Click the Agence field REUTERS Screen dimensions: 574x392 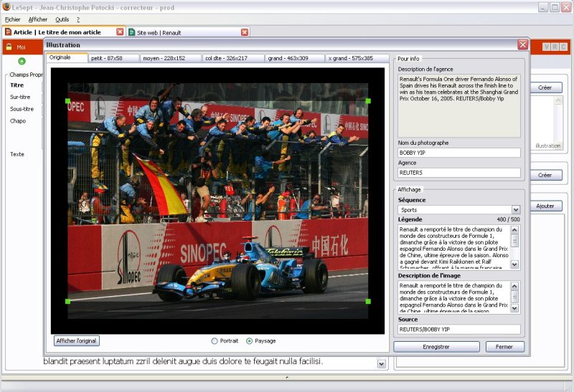pos(459,173)
